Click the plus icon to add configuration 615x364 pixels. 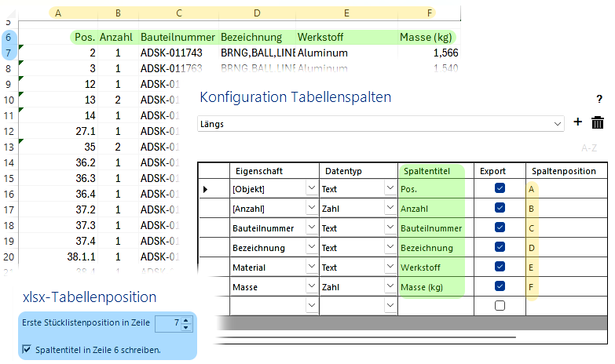click(578, 122)
